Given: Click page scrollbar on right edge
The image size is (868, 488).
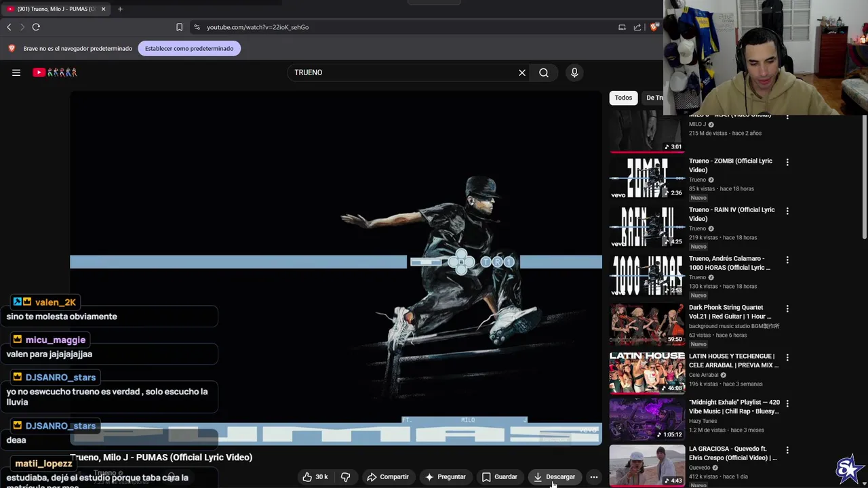Looking at the screenshot, I should click(864, 176).
